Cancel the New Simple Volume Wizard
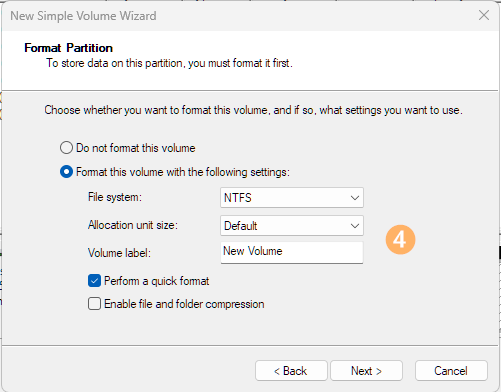The width and height of the screenshot is (501, 392). pos(451,371)
